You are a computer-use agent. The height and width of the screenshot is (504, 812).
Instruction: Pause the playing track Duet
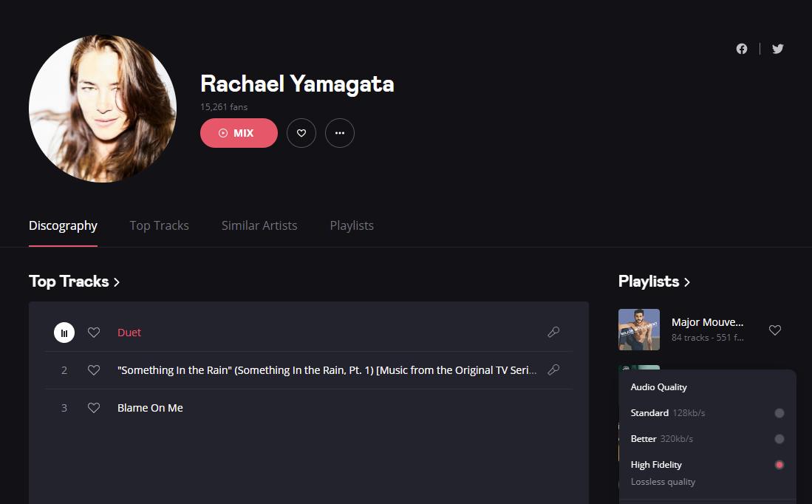pyautogui.click(x=64, y=333)
